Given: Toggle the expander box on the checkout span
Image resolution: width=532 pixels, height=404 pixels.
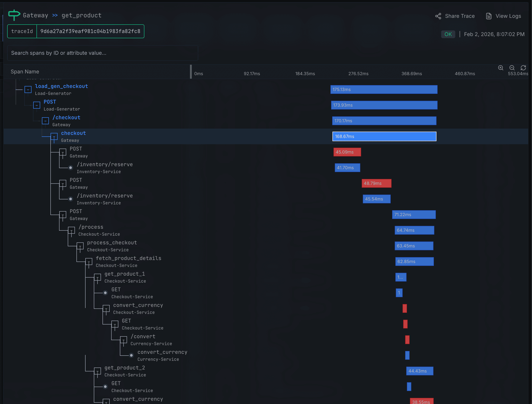Looking at the screenshot, I should pos(54,136).
